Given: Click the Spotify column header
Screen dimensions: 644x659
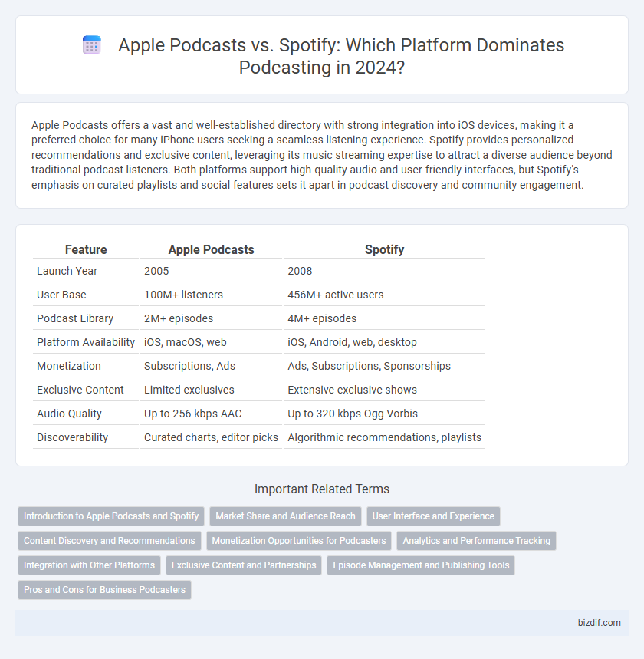Looking at the screenshot, I should pos(384,249).
